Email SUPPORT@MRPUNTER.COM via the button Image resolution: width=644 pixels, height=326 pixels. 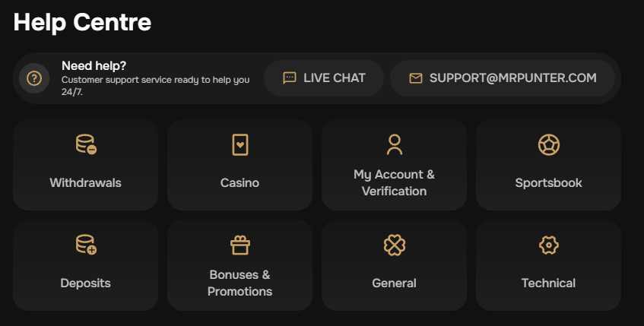[503, 78]
